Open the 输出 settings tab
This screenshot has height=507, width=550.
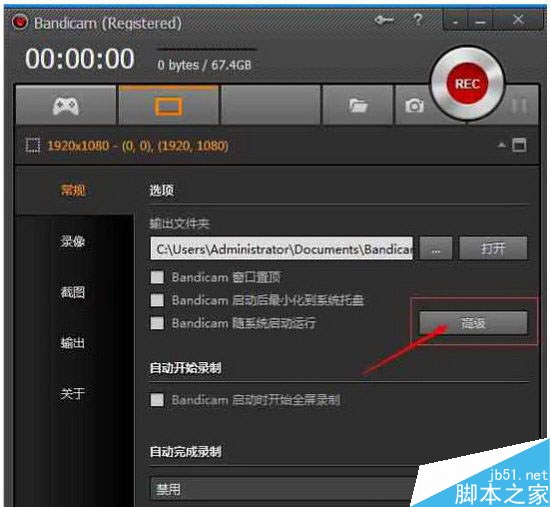pos(73,343)
